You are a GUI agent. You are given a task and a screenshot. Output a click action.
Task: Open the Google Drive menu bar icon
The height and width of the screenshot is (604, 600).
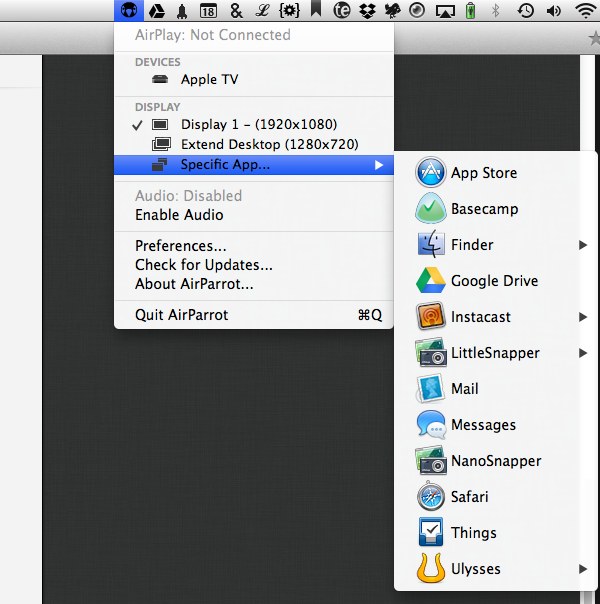(157, 11)
